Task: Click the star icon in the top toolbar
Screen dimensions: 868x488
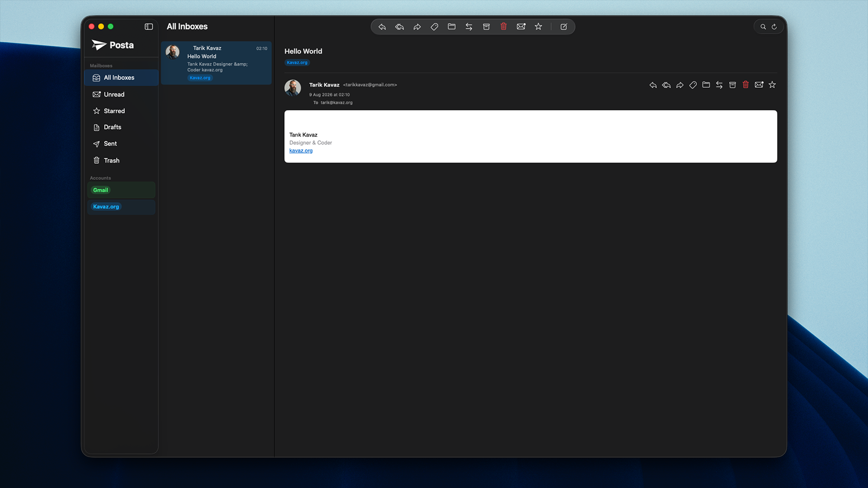Action: click(x=538, y=27)
